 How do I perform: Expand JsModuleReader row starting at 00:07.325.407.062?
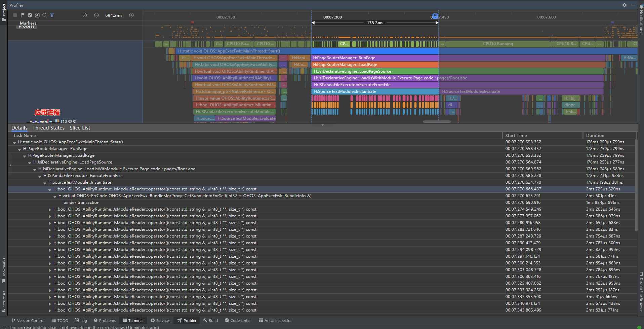pos(50,284)
